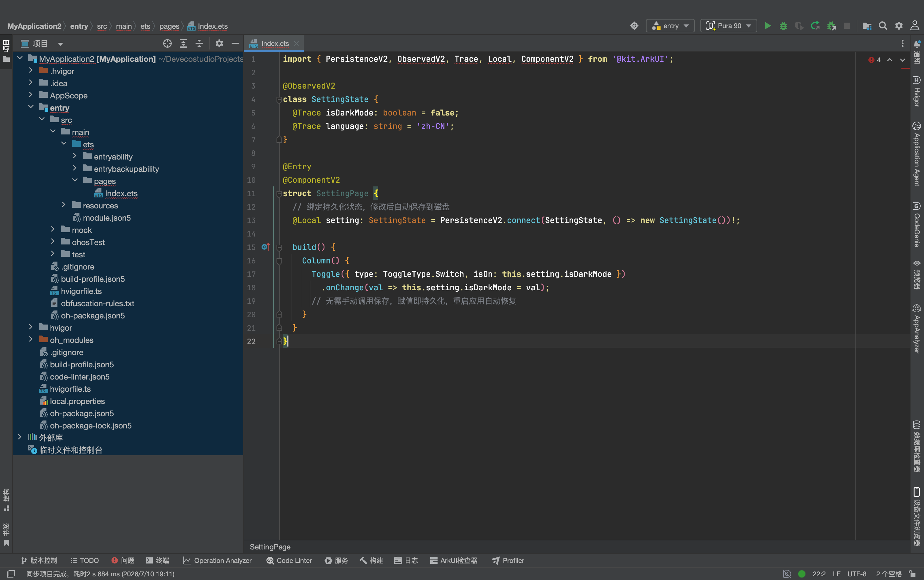Collapse all nodes in project panel

click(x=199, y=44)
